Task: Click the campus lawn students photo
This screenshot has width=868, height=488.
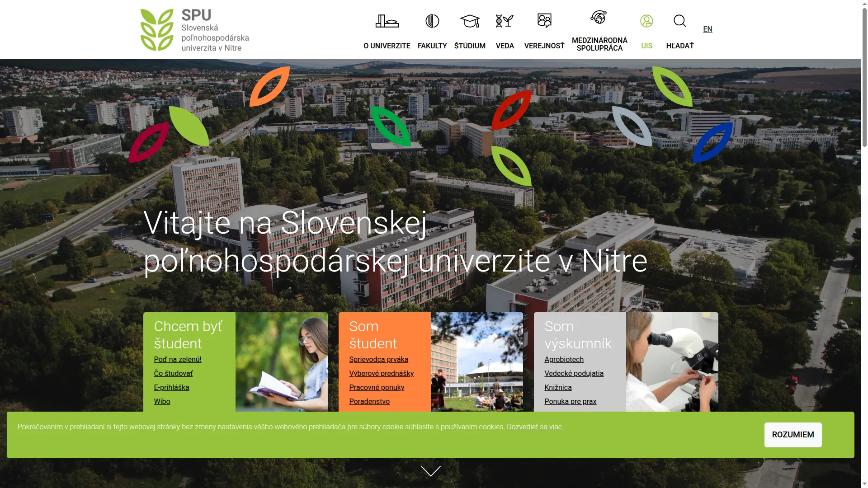Action: (x=476, y=361)
